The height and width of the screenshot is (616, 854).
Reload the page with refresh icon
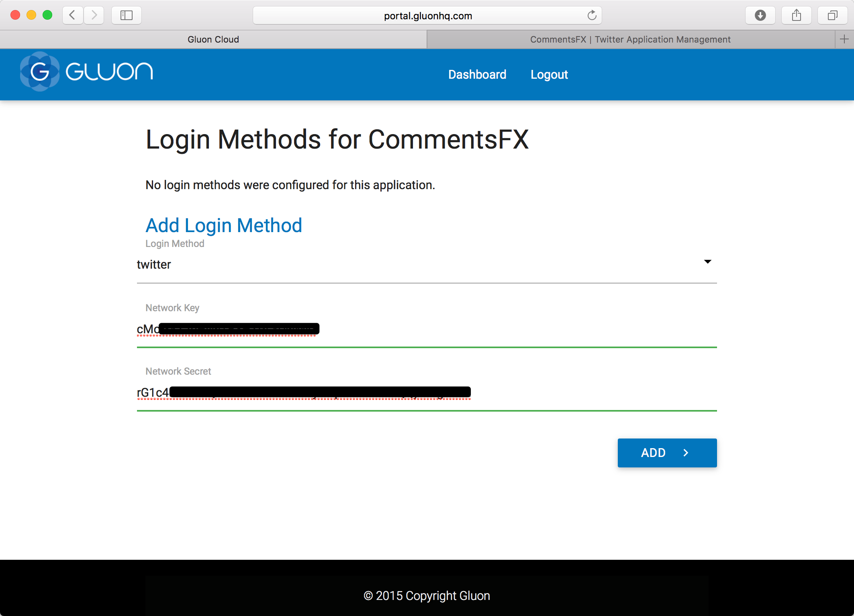tap(592, 15)
